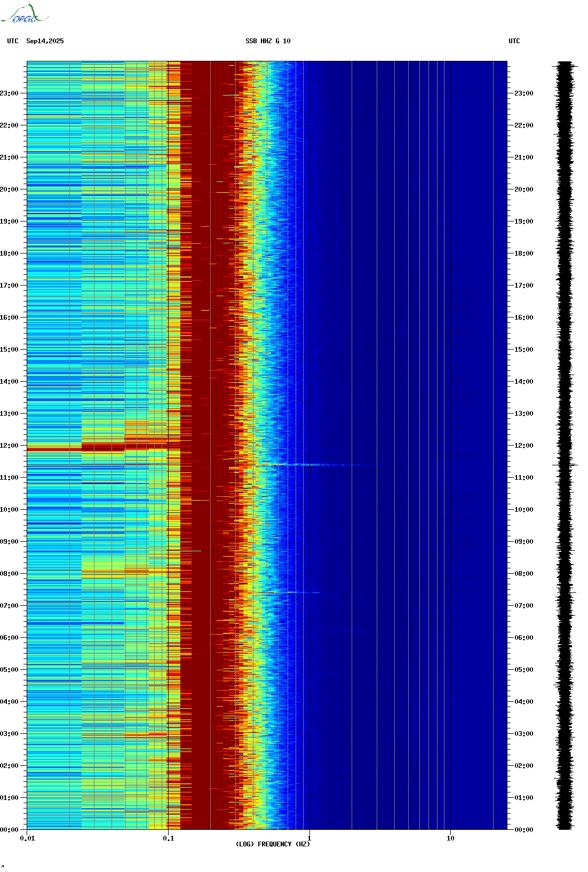This screenshot has width=588, height=872.
Task: Click the date label Sep14,2025
Action: [45, 41]
